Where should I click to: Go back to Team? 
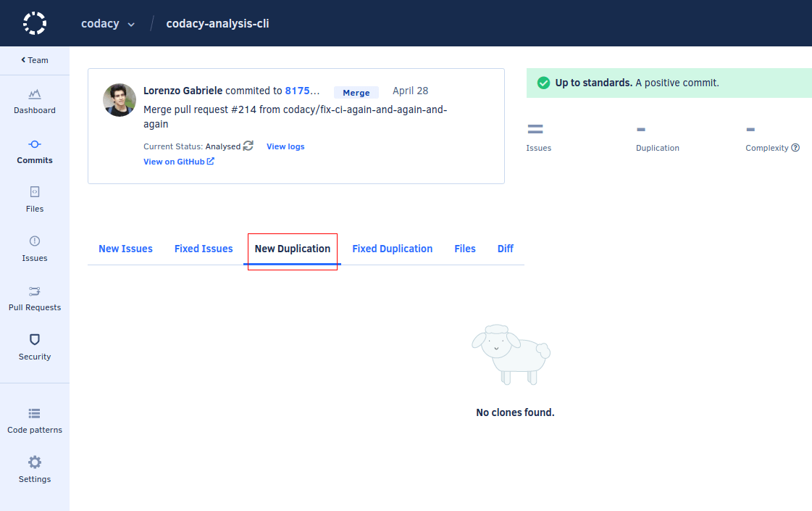click(x=35, y=60)
